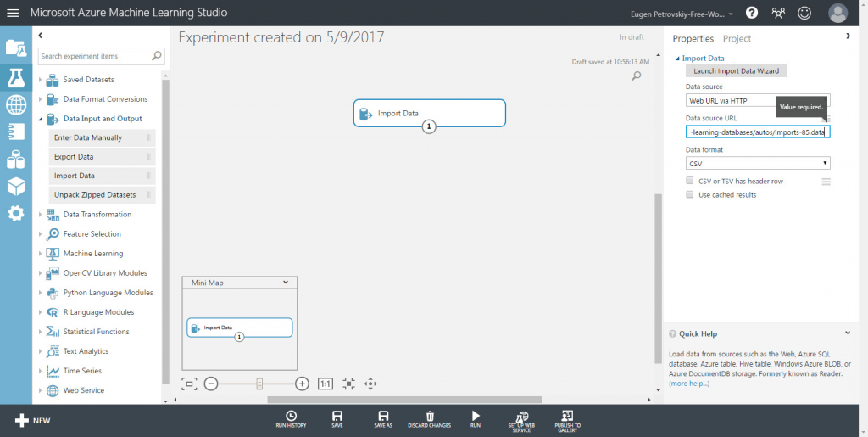The height and width of the screenshot is (437, 868).
Task: Click Save As in bottom bar
Action: coord(383,419)
